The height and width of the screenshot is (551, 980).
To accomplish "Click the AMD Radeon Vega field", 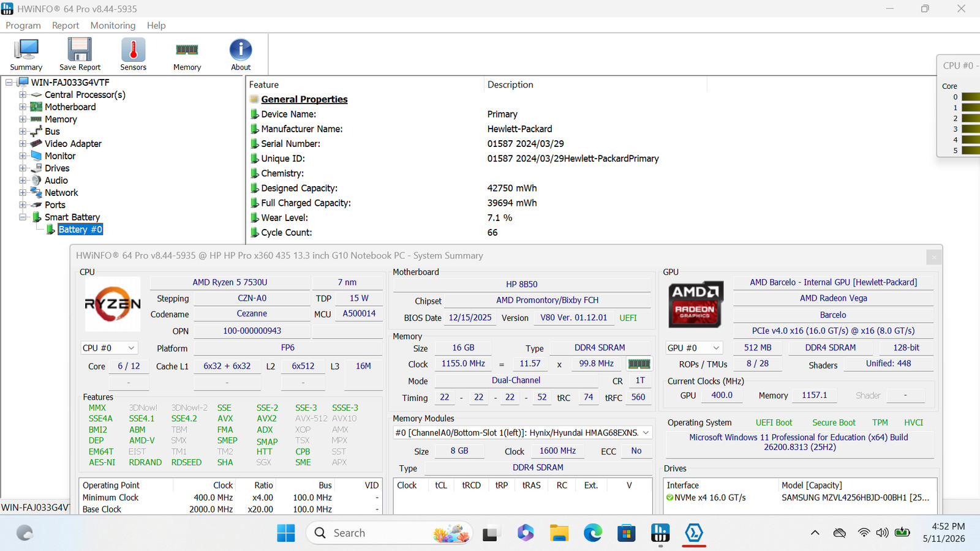I will click(834, 298).
